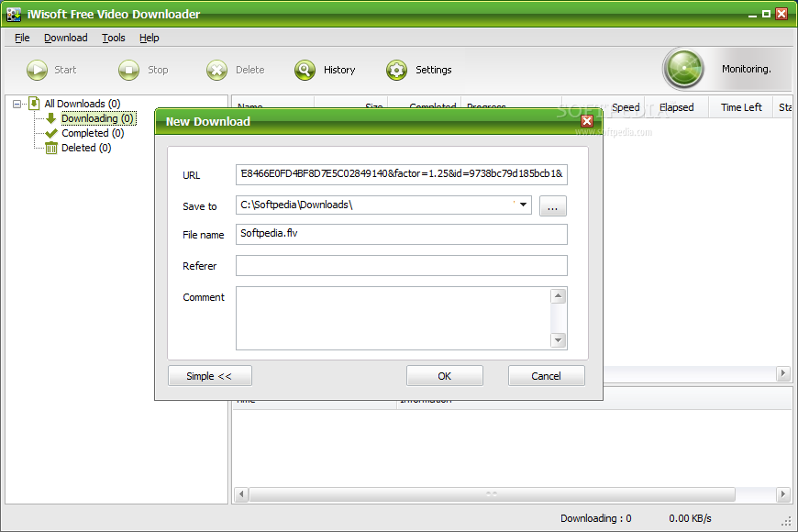
Task: Click the log pane horizontal scrollbar thumb
Action: click(x=492, y=493)
